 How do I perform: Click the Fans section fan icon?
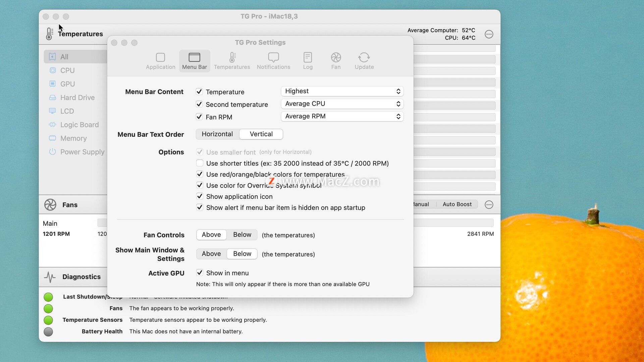pos(50,205)
